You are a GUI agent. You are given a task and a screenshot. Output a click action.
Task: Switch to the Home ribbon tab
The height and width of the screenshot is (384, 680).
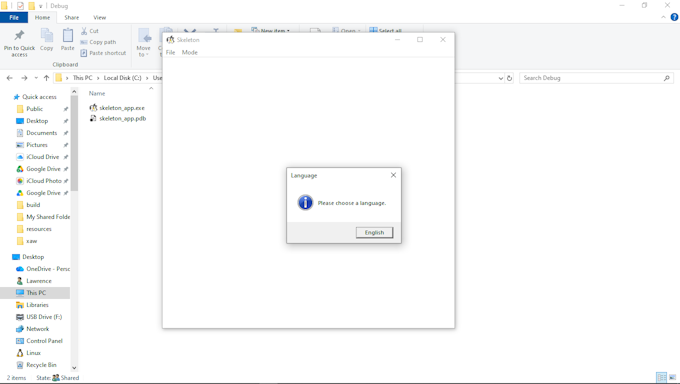tap(42, 17)
